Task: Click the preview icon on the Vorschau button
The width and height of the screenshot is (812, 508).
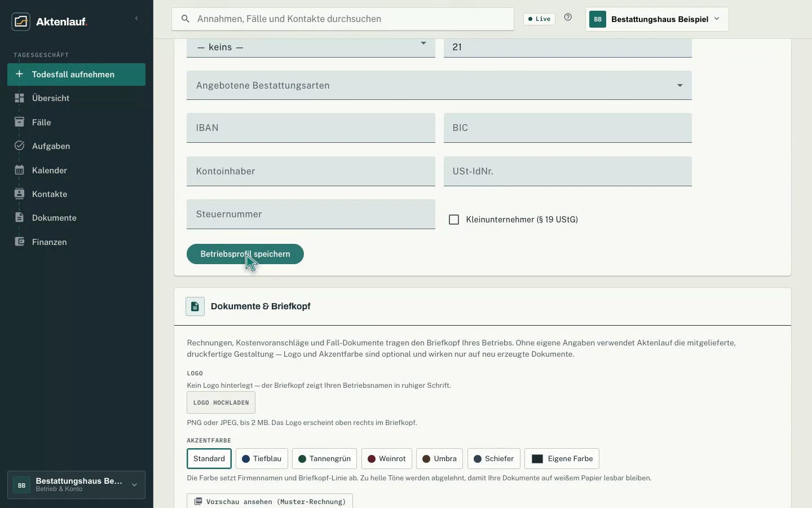Action: 198,501
